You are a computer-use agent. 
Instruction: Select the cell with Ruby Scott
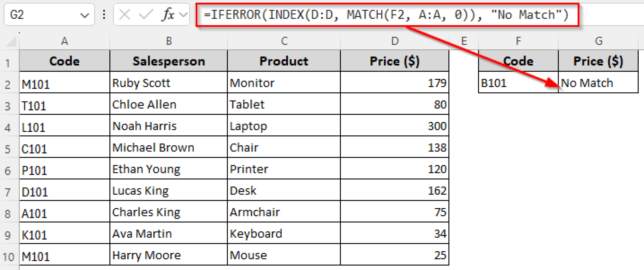pos(169,83)
